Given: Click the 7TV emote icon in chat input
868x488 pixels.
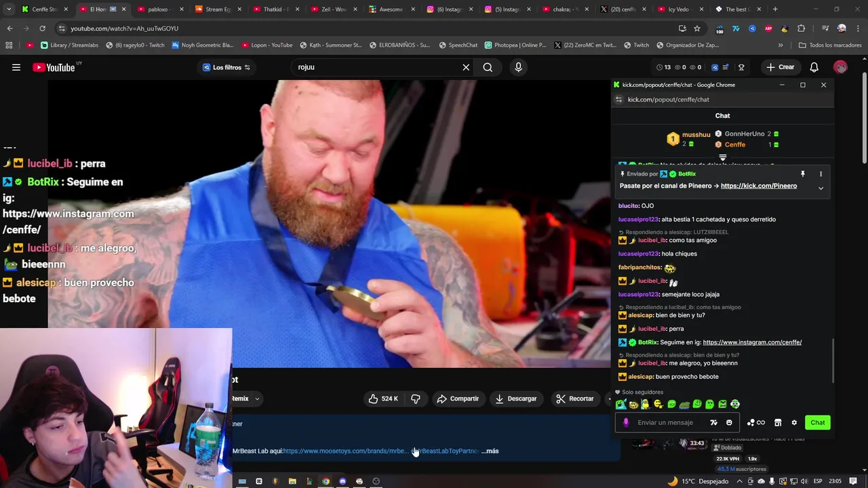Looking at the screenshot, I should 713,422.
